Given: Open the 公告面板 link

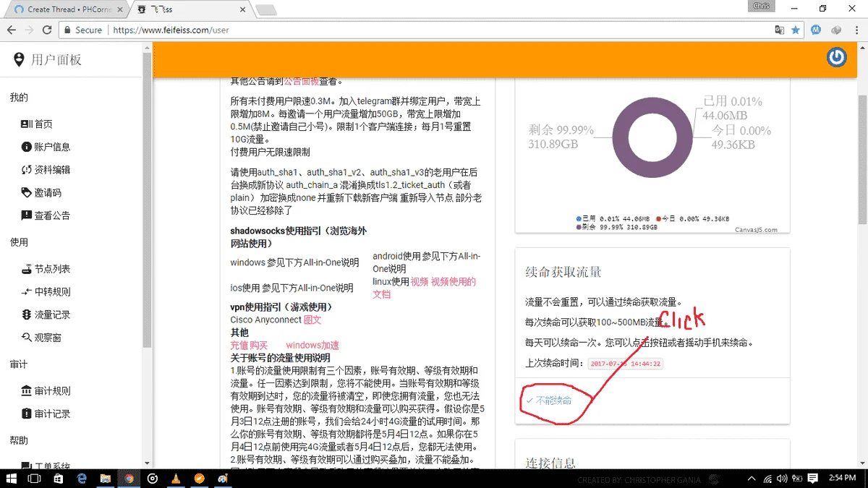Looking at the screenshot, I should 303,81.
